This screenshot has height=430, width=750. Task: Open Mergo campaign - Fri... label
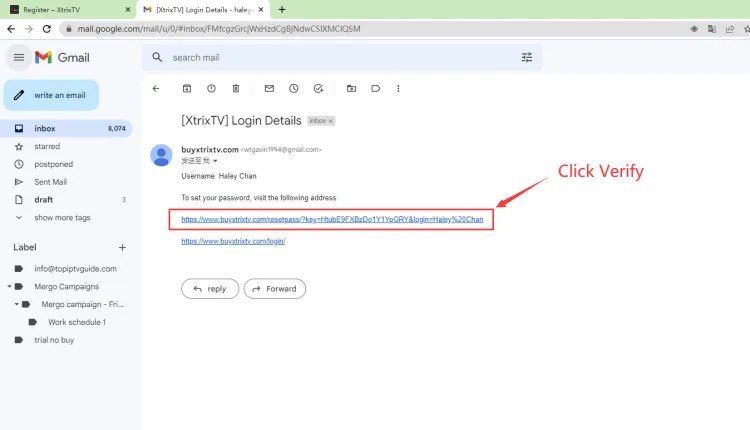point(82,304)
